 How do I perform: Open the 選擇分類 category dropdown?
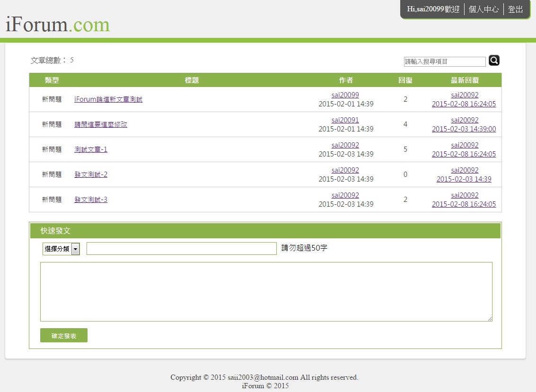[61, 249]
